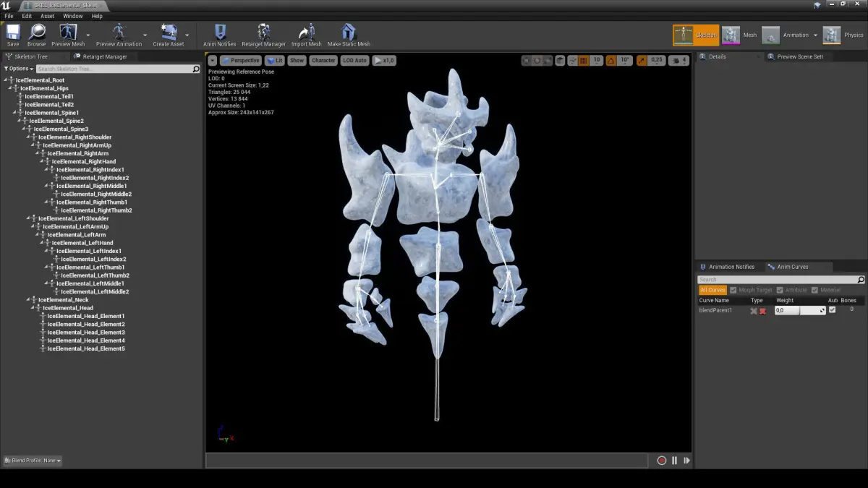Select the scale gizmo icon in viewport

point(549,61)
